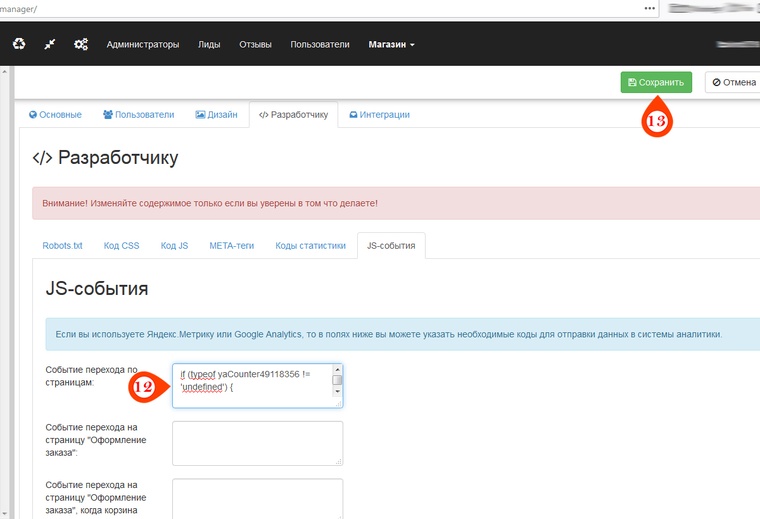
Task: Click the browser three-dots menu icon
Action: 649,7
